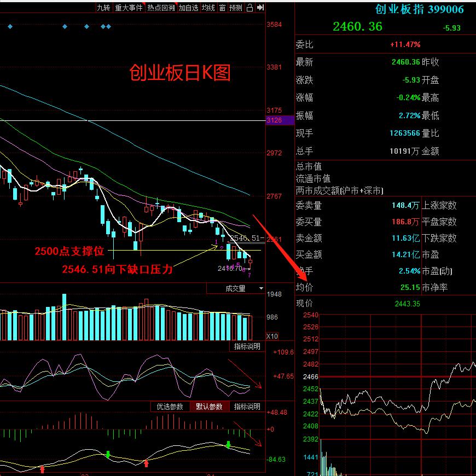
Task: Toggle the 窗 window option
Action: coord(222,8)
